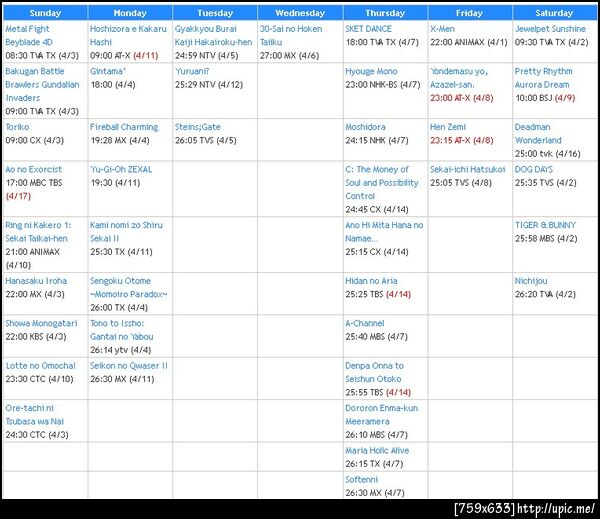Click the DOG DAYS link
The image size is (600, 519).
pos(533,169)
